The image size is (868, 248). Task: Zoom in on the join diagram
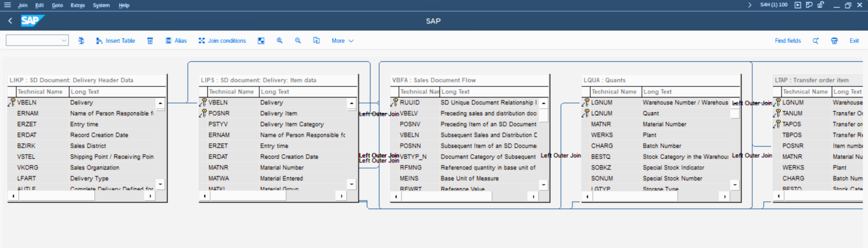coord(279,41)
